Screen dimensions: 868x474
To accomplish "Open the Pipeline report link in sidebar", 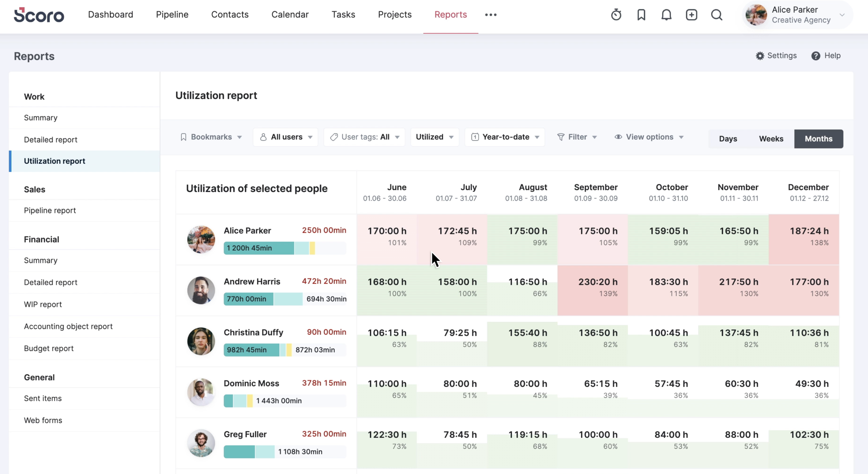I will point(50,210).
